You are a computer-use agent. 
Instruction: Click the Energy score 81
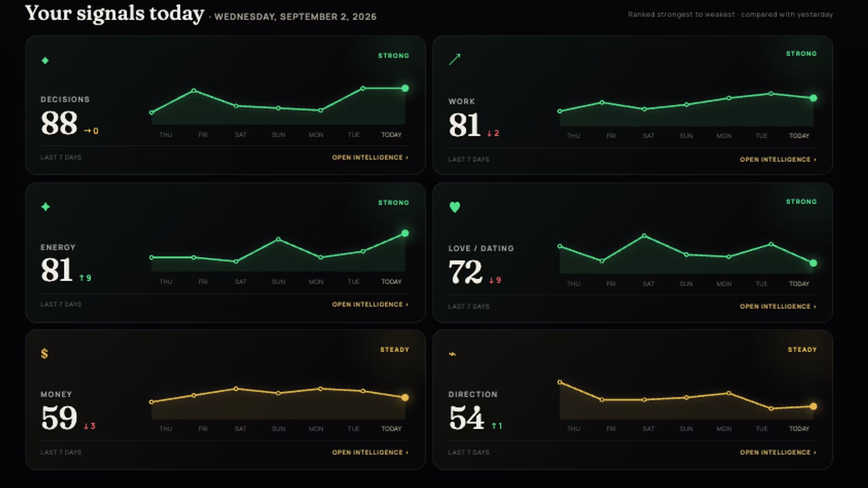(57, 270)
